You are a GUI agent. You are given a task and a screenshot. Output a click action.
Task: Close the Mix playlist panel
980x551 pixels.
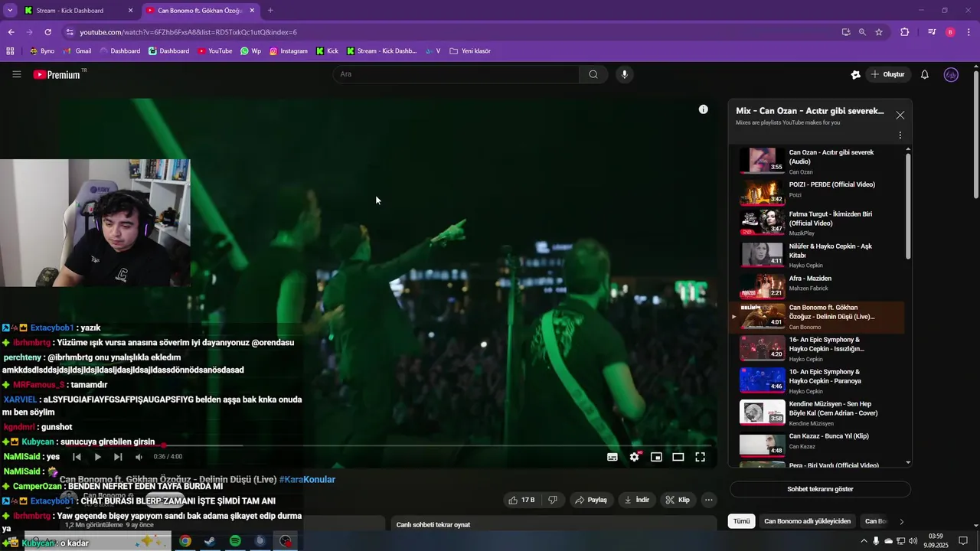click(x=900, y=115)
